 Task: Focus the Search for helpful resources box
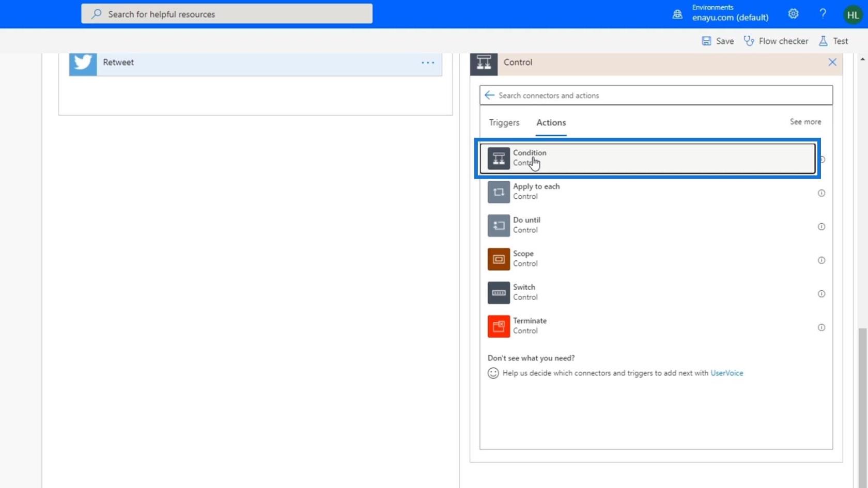(x=227, y=14)
